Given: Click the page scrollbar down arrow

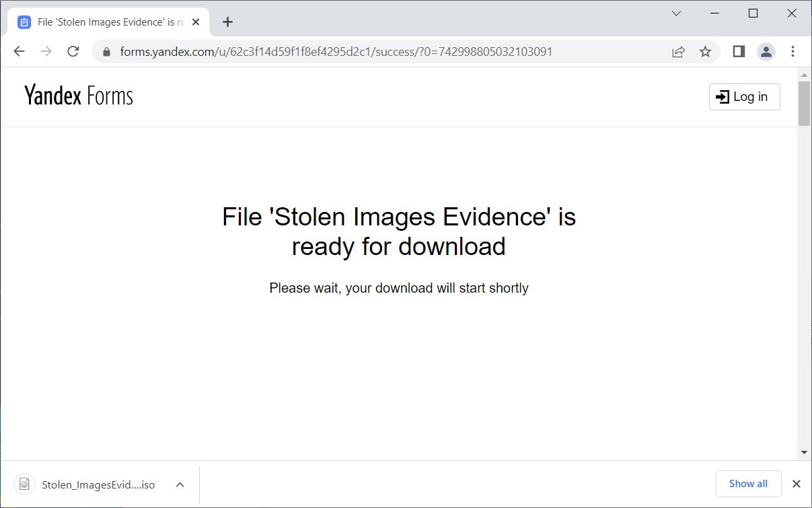Looking at the screenshot, I should click(804, 452).
